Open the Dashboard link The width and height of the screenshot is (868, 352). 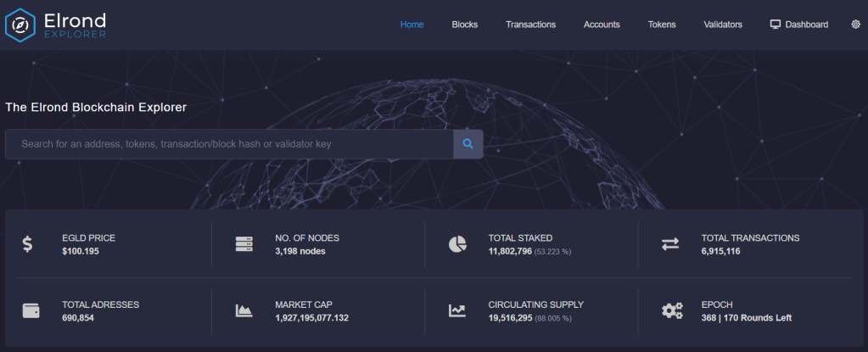click(798, 25)
